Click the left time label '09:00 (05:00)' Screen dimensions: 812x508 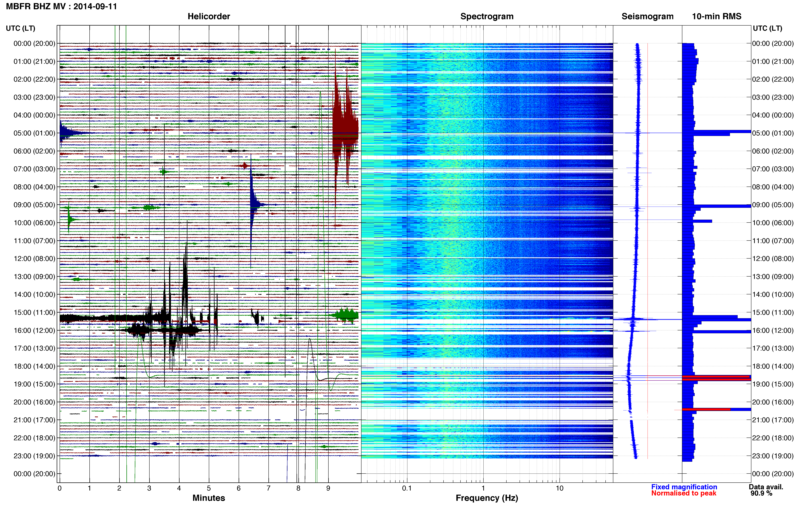(x=34, y=205)
